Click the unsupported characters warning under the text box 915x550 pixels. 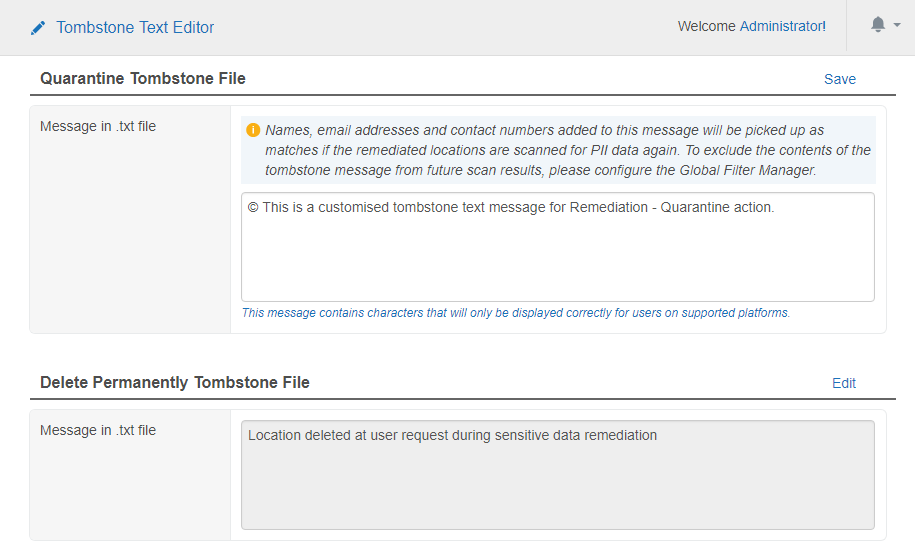515,313
